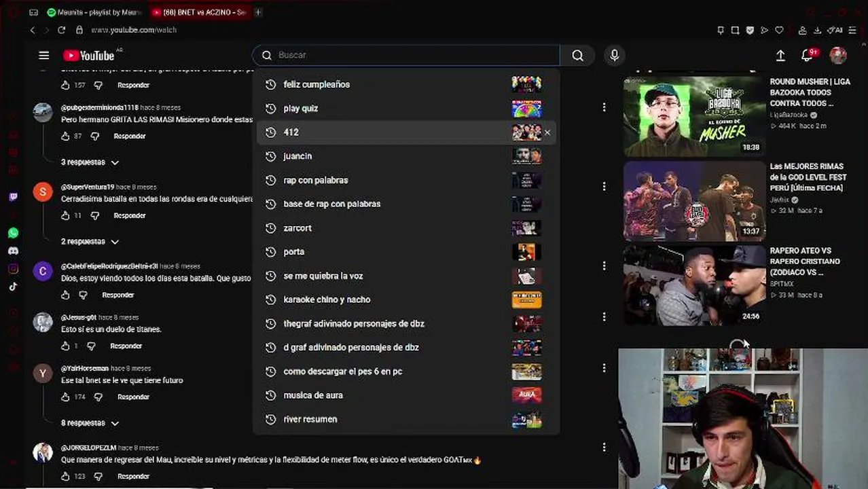The image size is (868, 489).
Task: Like the comment by @JORGELOPEZLM
Action: pos(65,476)
